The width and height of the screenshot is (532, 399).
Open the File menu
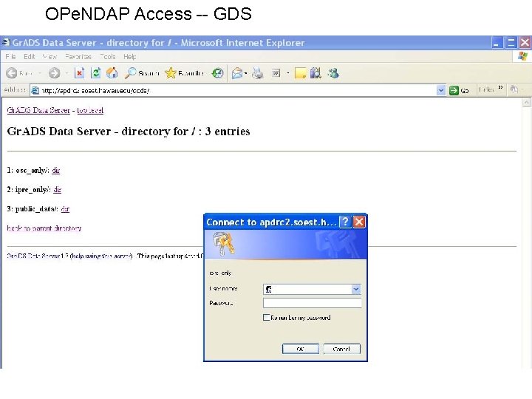(x=11, y=57)
